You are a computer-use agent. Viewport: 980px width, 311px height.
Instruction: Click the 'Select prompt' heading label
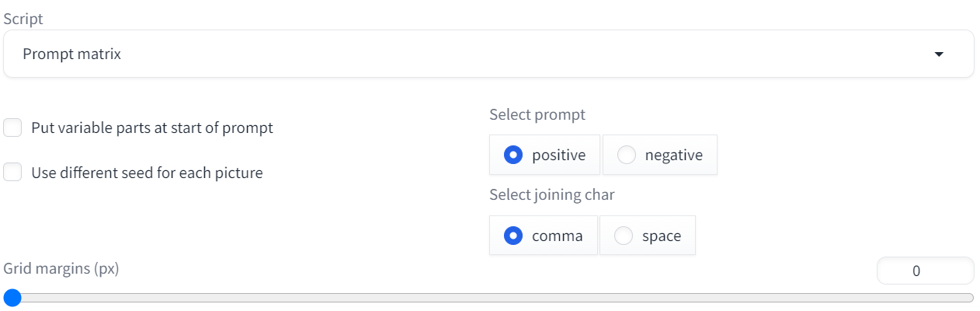click(x=537, y=114)
